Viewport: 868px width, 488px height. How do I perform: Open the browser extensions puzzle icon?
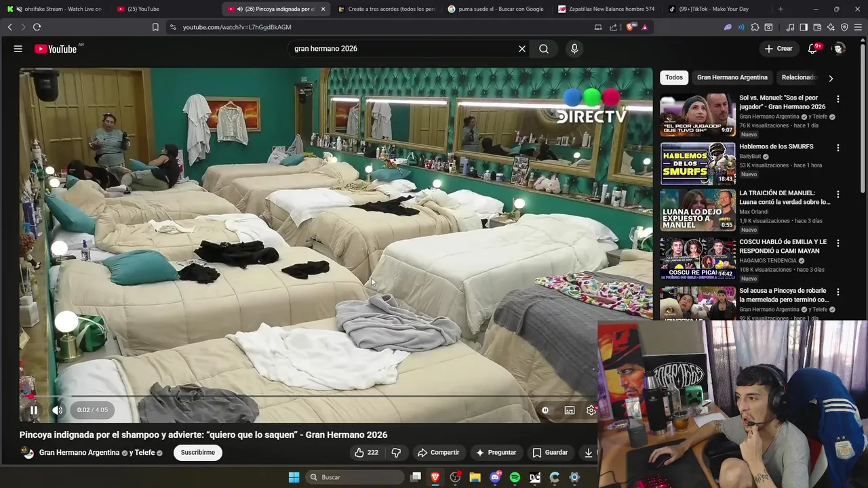[755, 27]
